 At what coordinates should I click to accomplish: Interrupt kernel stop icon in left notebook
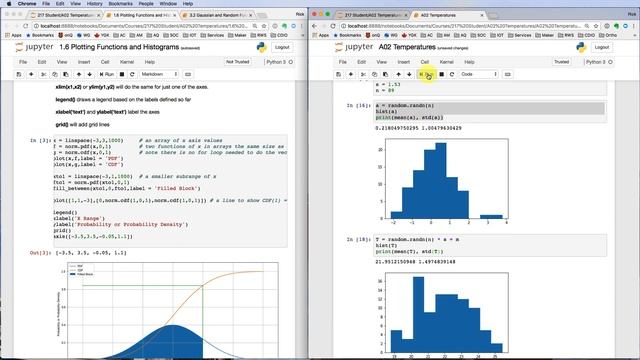[x=122, y=74]
